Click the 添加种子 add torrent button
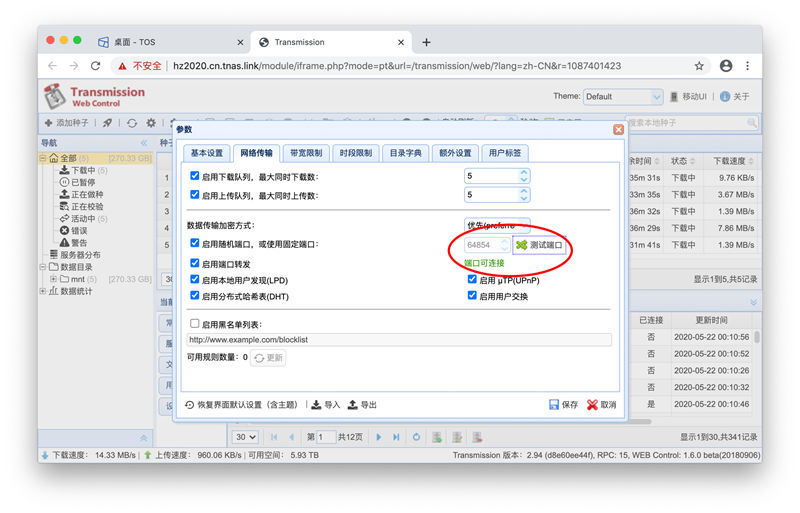This screenshot has width=800, height=513. coord(66,123)
